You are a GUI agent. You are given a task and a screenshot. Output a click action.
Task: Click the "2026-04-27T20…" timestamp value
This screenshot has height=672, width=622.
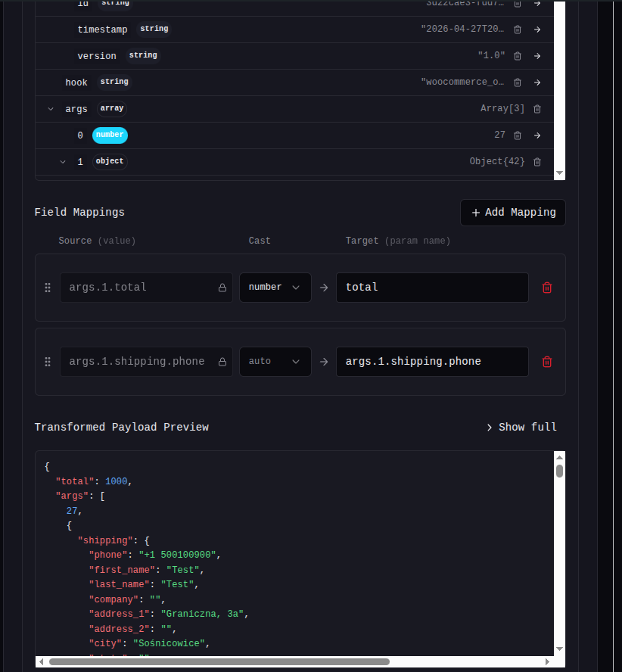(462, 29)
